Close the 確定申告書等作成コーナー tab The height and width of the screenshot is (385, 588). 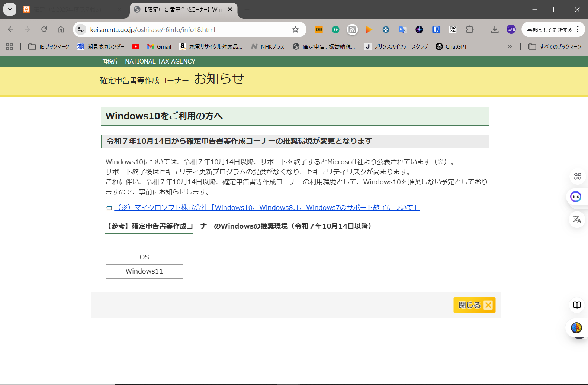pyautogui.click(x=230, y=9)
